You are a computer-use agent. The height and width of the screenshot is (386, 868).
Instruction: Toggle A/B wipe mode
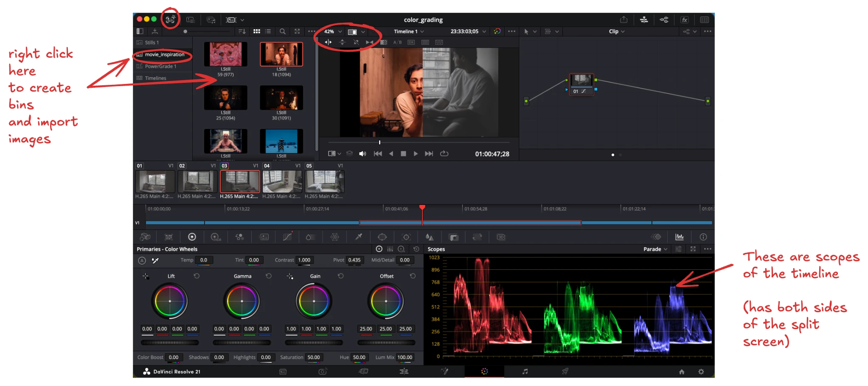pos(397,42)
